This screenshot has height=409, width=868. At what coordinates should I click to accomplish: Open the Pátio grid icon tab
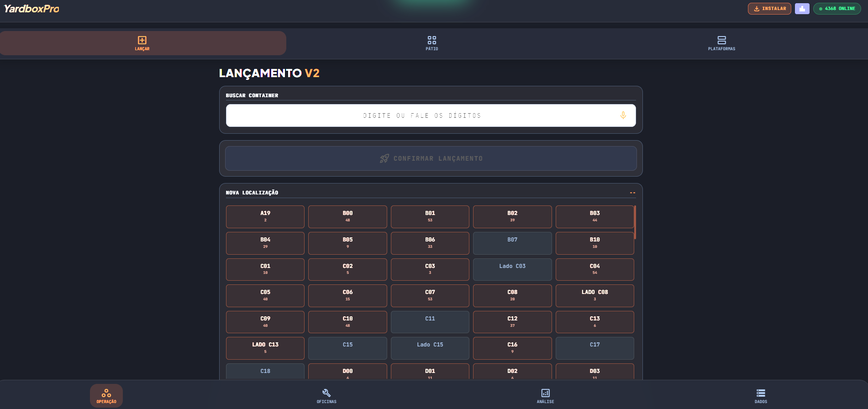pos(431,43)
